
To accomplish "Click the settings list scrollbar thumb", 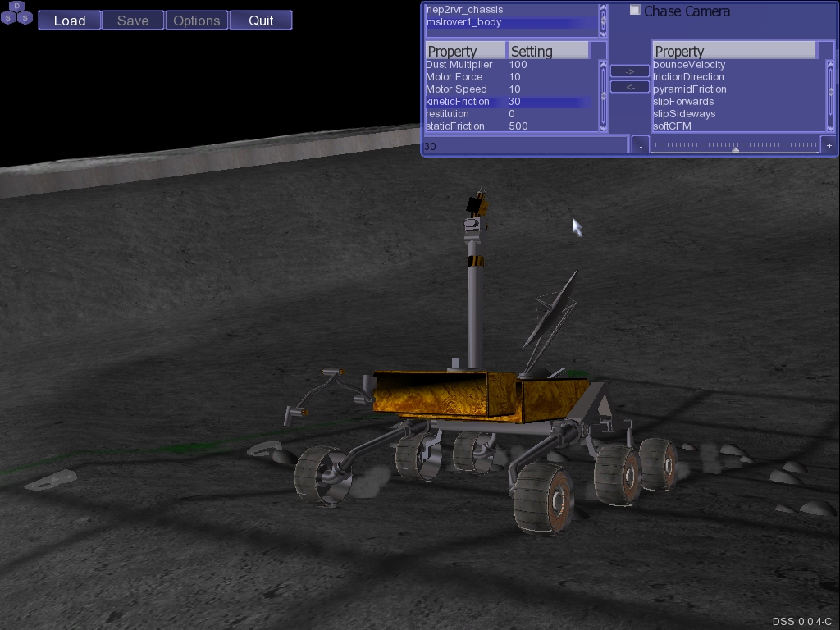I will tap(603, 96).
